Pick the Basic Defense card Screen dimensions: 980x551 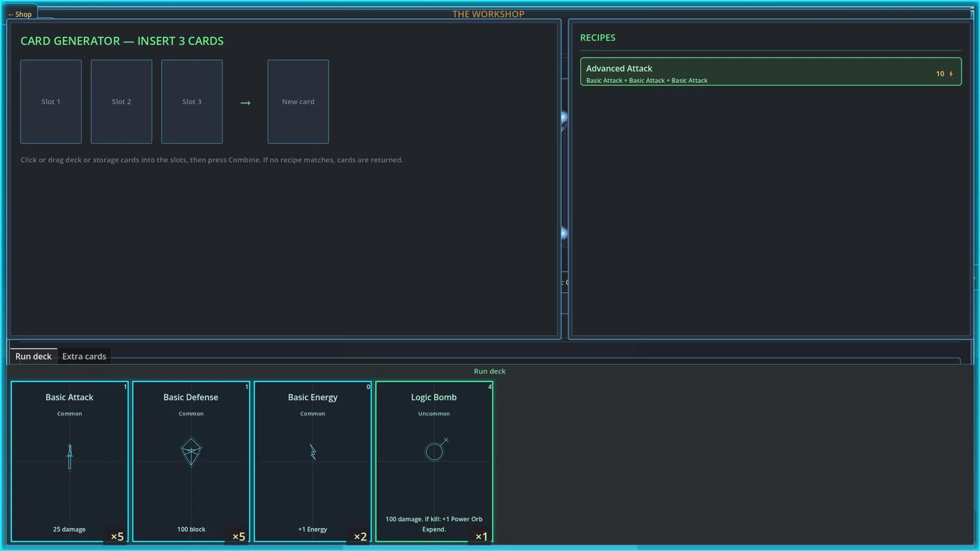pyautogui.click(x=191, y=461)
